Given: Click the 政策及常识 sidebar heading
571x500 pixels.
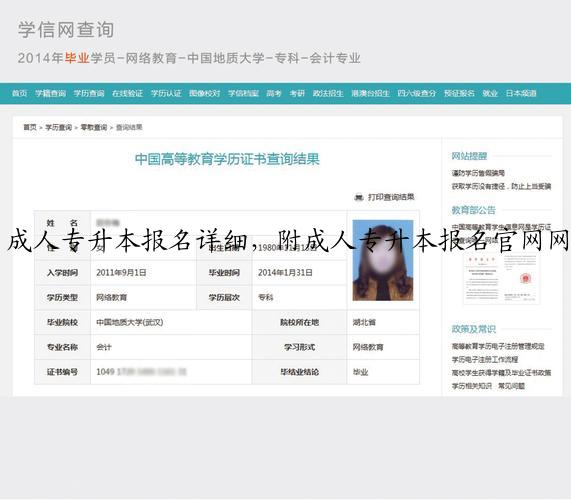Looking at the screenshot, I should [x=473, y=329].
